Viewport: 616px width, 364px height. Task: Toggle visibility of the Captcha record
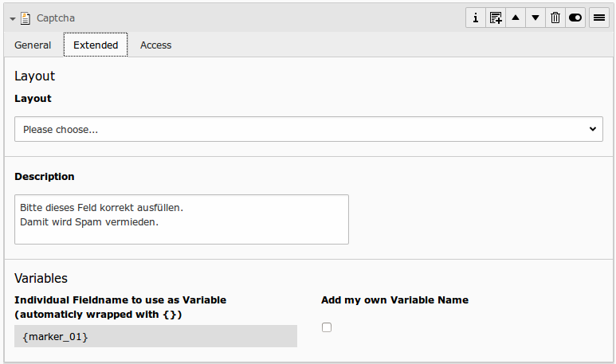(x=575, y=18)
